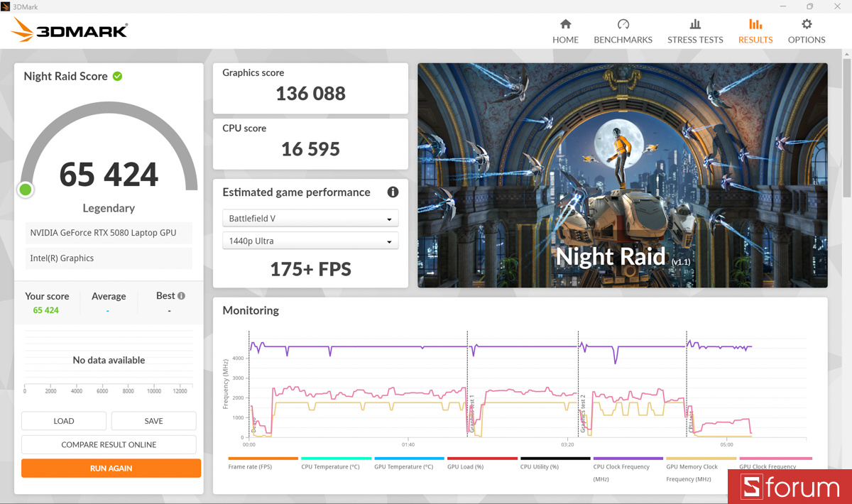852x504 pixels.
Task: Toggle GPU Memory Clock Frequency legend entry
Action: 701,469
